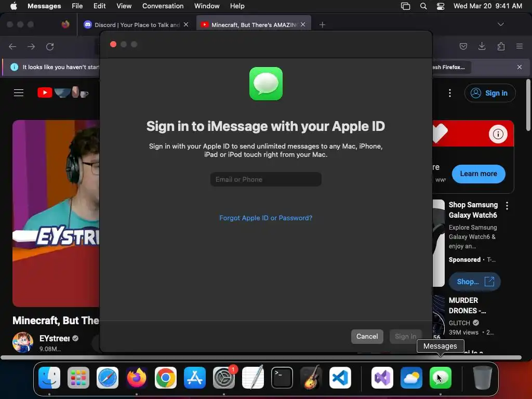Click the grayed-out Sign In button in iMessage dialog
Viewport: 532px width, 399px height.
pyautogui.click(x=405, y=336)
